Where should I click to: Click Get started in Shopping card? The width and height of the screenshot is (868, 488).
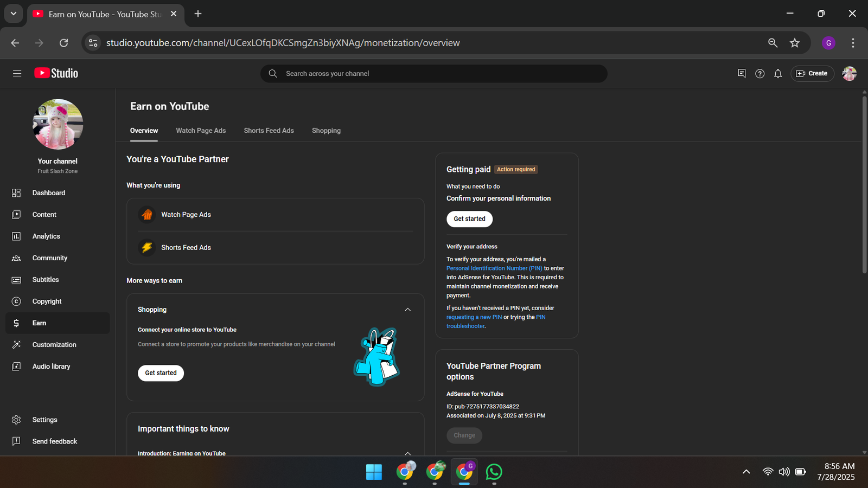[x=161, y=373]
